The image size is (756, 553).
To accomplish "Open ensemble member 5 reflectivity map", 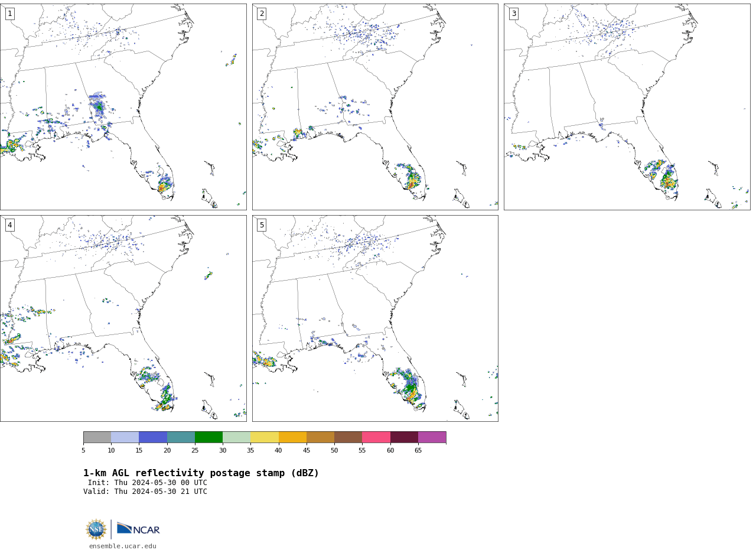I will pyautogui.click(x=375, y=318).
